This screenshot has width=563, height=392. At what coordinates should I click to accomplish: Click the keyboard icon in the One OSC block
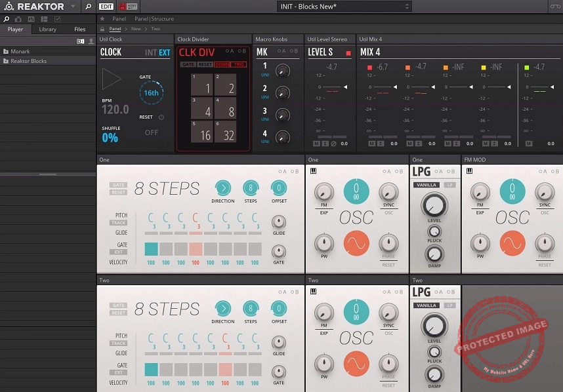[x=313, y=171]
